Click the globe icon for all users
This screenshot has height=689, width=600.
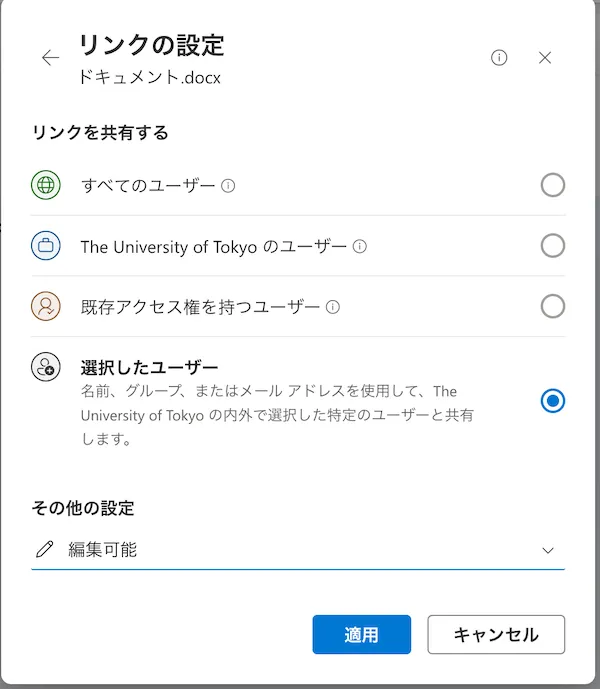coord(46,185)
